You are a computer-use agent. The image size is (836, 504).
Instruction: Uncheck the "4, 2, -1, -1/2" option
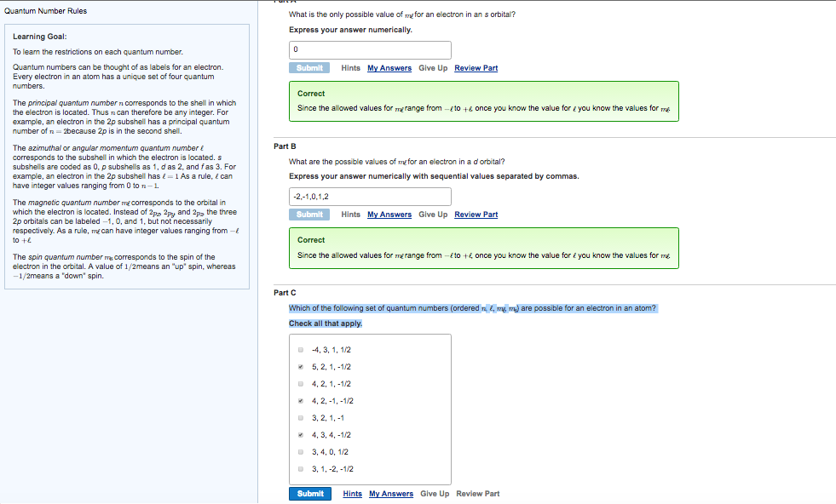click(x=300, y=400)
